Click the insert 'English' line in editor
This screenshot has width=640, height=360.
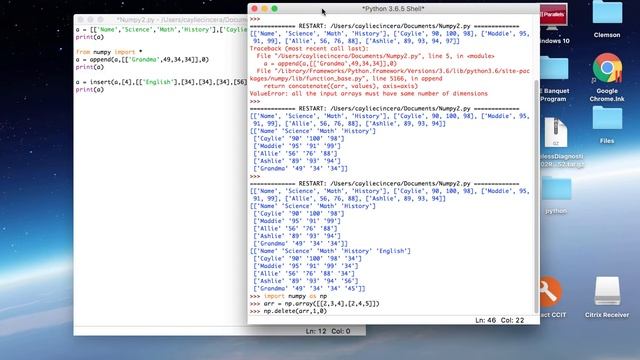pos(161,82)
